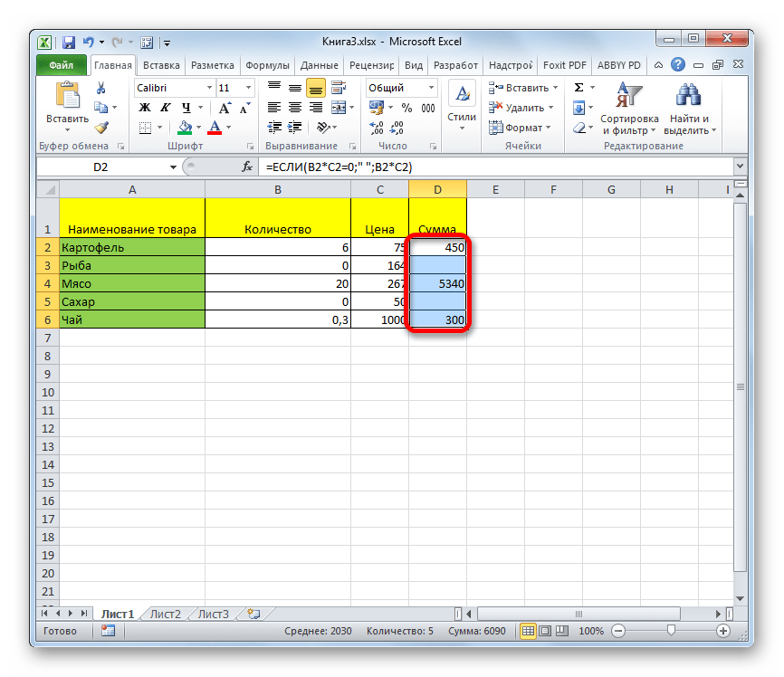The height and width of the screenshot is (677, 784).
Task: Click the formula bar with ЕСЛИ formula
Action: pyautogui.click(x=495, y=167)
